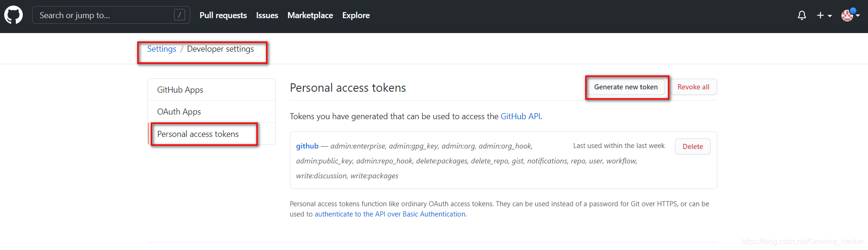Open the token named github
The width and height of the screenshot is (868, 250).
[x=307, y=146]
